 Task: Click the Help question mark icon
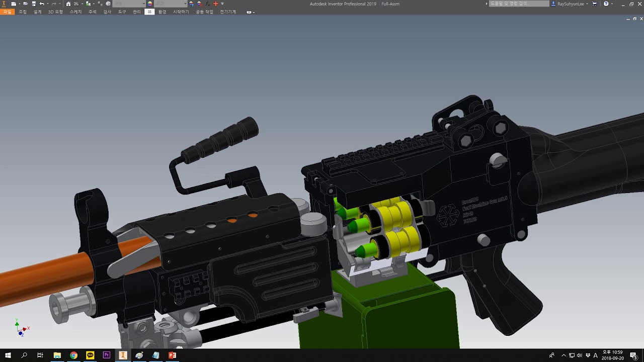pos(606,4)
